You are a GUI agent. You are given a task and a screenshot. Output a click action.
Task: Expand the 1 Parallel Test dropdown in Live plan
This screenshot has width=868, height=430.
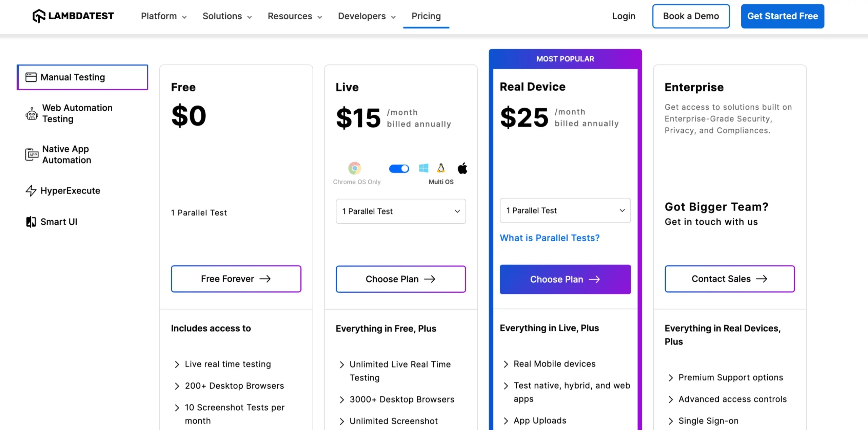click(x=400, y=211)
